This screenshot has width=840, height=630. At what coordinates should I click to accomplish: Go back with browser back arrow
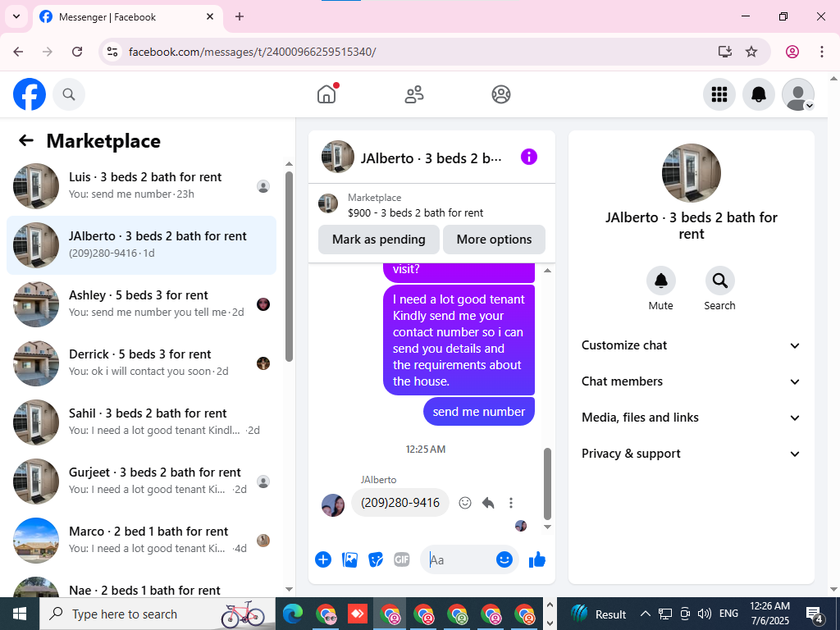click(18, 52)
